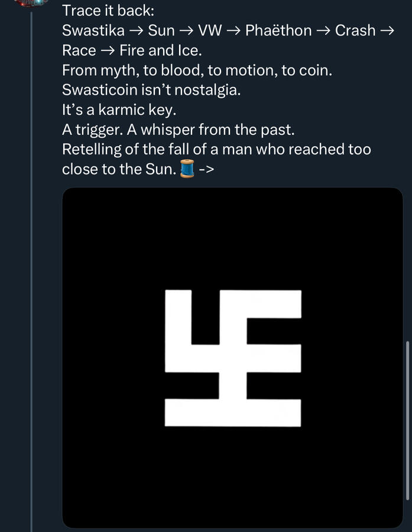Click the word "Crash" in the chain
The image size is (412, 532).
[x=355, y=30]
